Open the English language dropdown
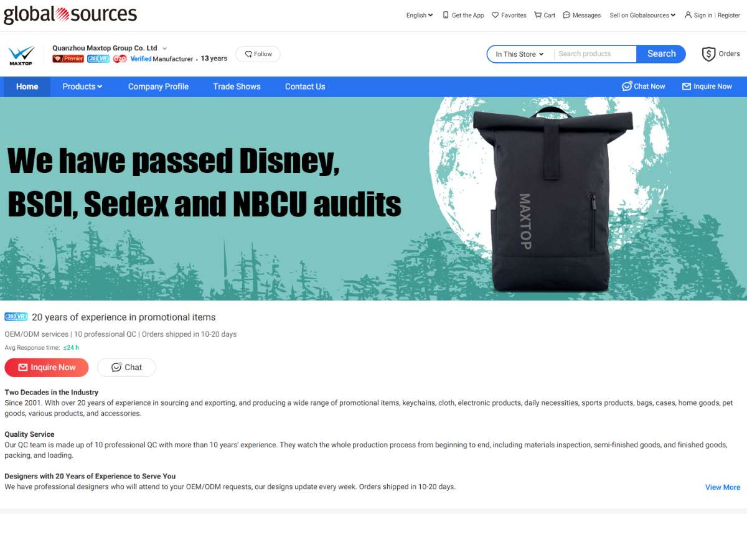This screenshot has height=560, width=747. [x=420, y=16]
